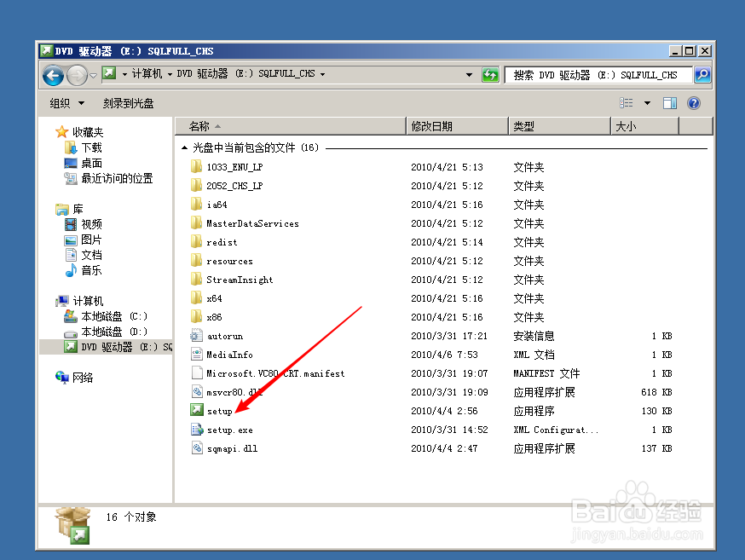This screenshot has height=560, width=745.
Task: Open 桌面 in the navigation pane
Action: pos(91,163)
